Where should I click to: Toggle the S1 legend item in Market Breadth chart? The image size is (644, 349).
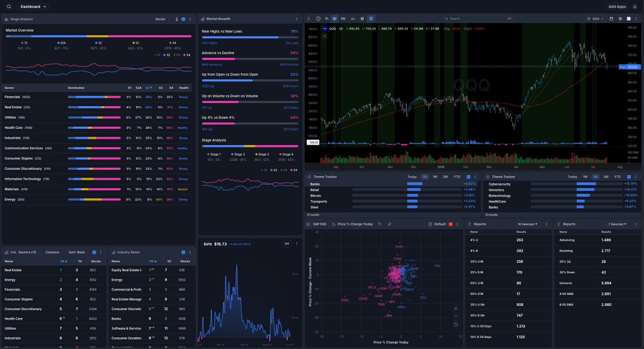tap(265, 170)
